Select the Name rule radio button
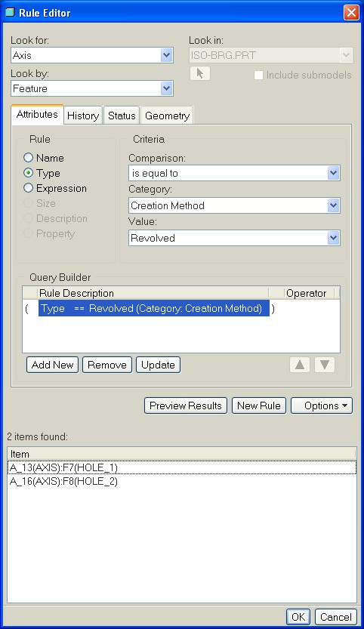Viewport: 364px width, 629px height. (x=28, y=158)
